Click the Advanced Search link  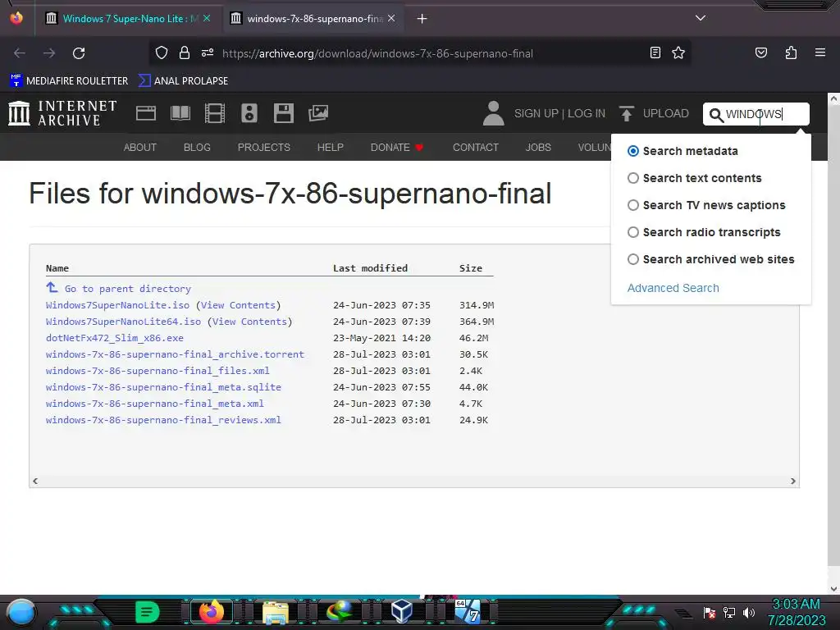pyautogui.click(x=673, y=288)
